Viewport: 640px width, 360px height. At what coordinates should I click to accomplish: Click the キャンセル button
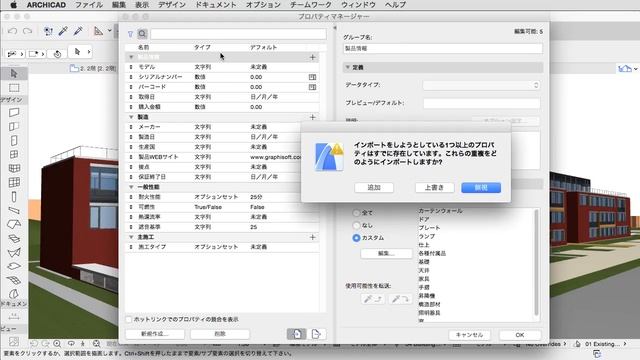tap(469, 335)
